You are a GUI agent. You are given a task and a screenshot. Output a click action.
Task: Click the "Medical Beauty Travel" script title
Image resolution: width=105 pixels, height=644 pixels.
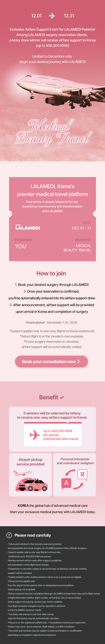click(x=53, y=132)
